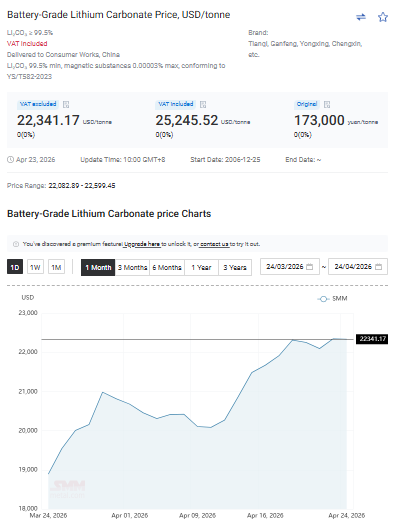
Task: Switch to the 6 Months range tab
Action: [167, 268]
